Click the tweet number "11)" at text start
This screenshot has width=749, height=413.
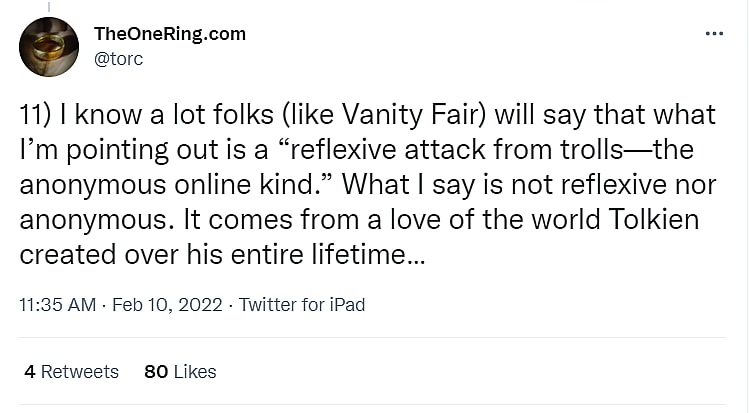(x=36, y=116)
